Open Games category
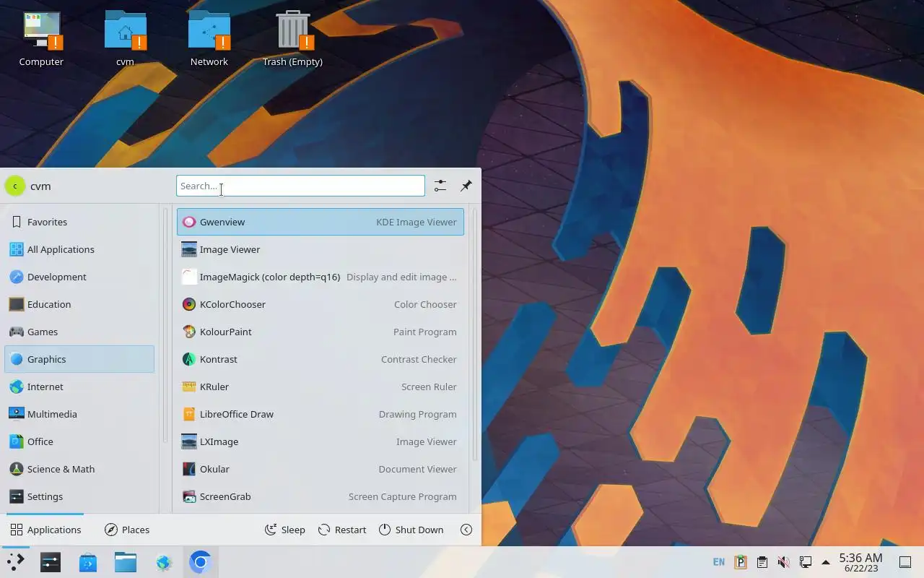Image resolution: width=924 pixels, height=578 pixels. (79, 332)
